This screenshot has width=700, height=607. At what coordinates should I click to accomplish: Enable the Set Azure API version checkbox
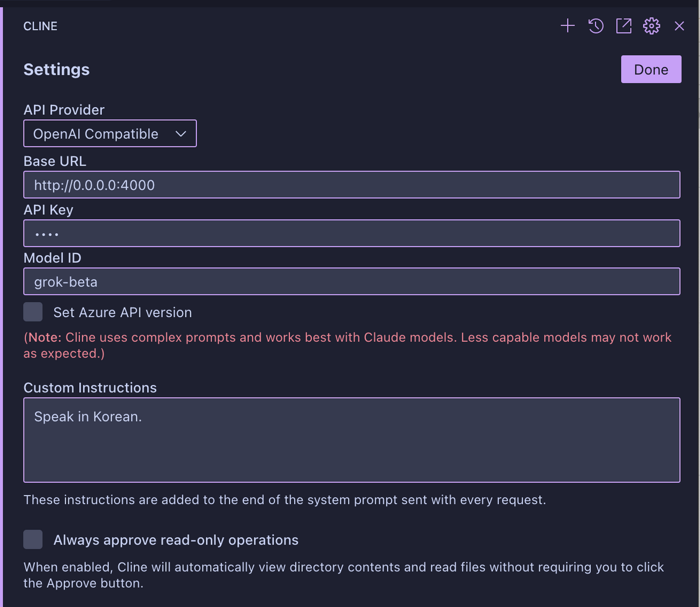coord(33,312)
